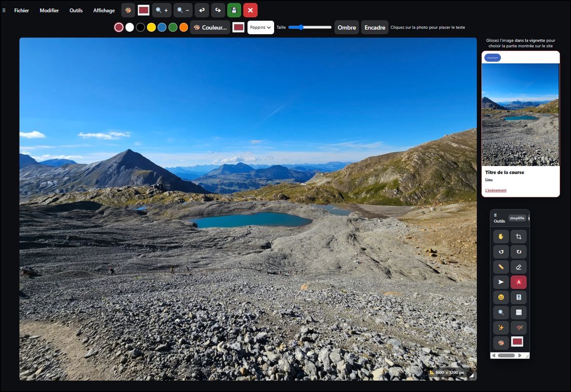Open the Couleur... custom color picker
This screenshot has width=571, height=392.
pyautogui.click(x=210, y=28)
